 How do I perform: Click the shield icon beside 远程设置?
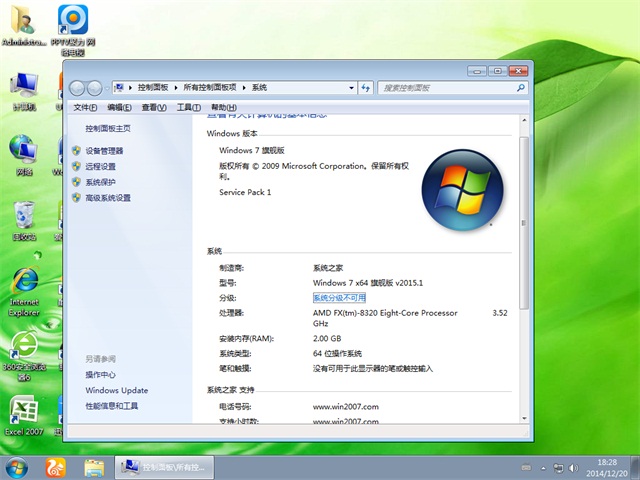tap(76, 166)
